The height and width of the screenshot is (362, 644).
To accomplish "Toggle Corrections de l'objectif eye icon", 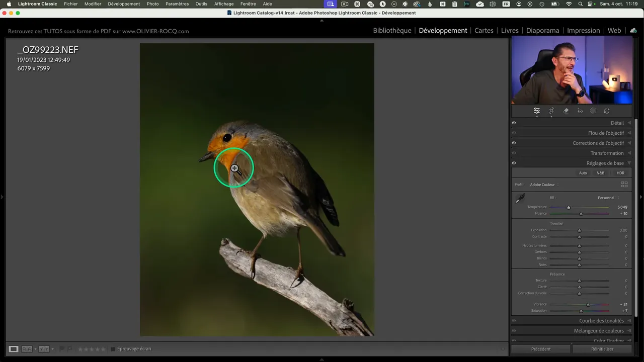I will click(514, 143).
